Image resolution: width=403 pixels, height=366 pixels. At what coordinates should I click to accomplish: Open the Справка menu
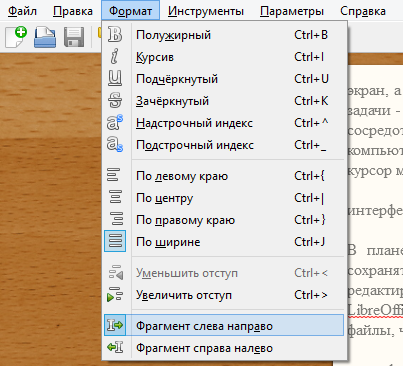pyautogui.click(x=363, y=11)
